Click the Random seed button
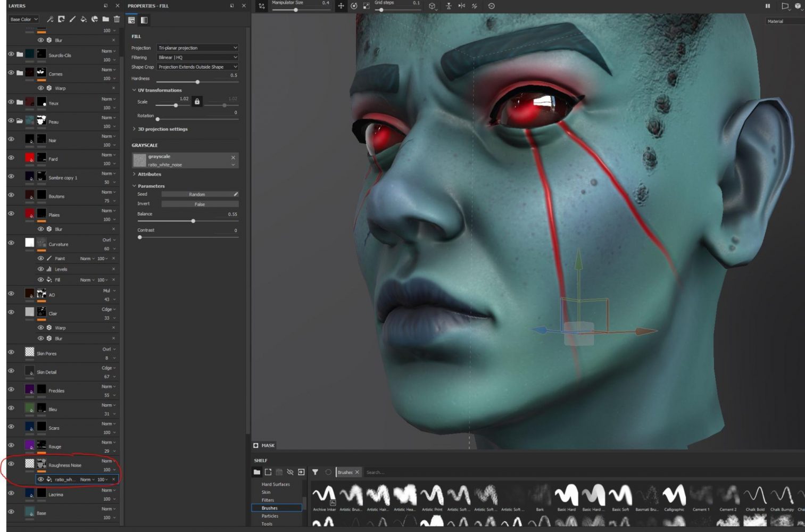The height and width of the screenshot is (532, 805). point(197,194)
